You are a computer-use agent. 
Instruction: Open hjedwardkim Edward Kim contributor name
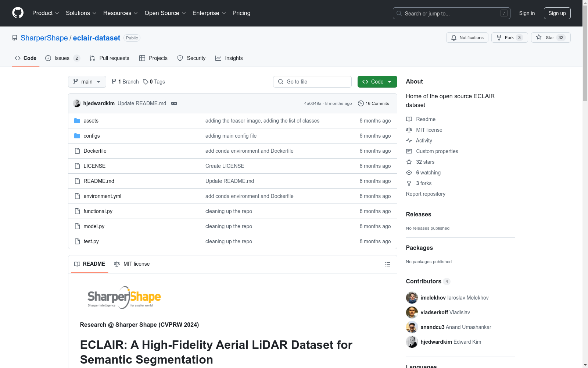coord(451,342)
